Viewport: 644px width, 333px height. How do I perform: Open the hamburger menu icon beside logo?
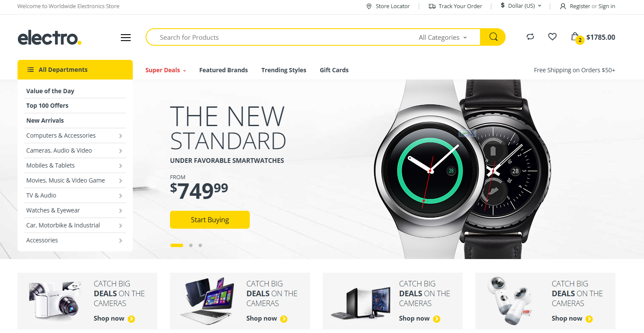click(126, 38)
